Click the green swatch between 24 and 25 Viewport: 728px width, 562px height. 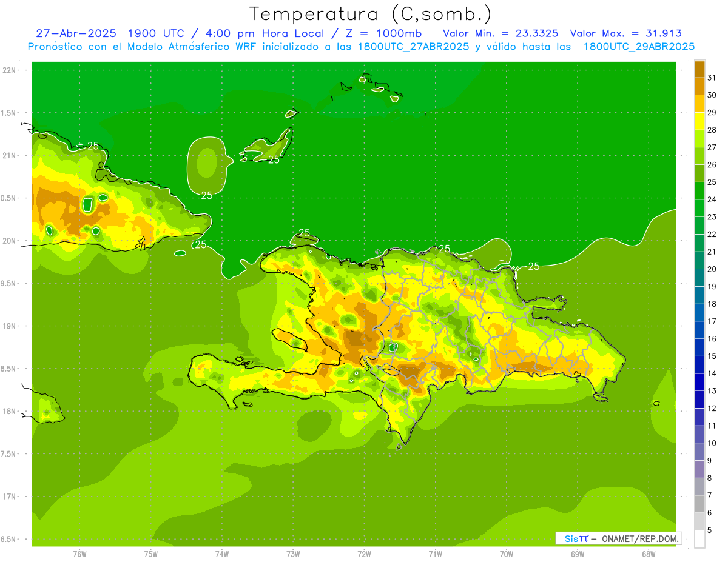click(699, 191)
